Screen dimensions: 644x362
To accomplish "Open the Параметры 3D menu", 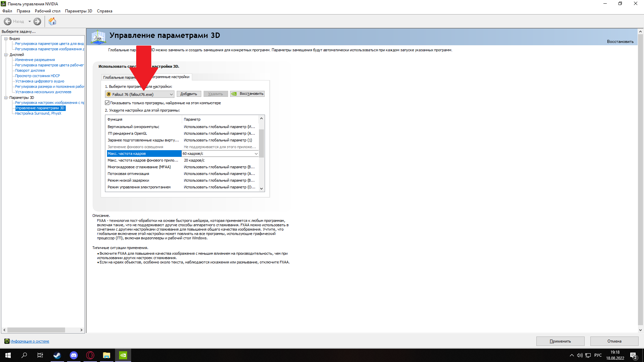I will pos(78,11).
